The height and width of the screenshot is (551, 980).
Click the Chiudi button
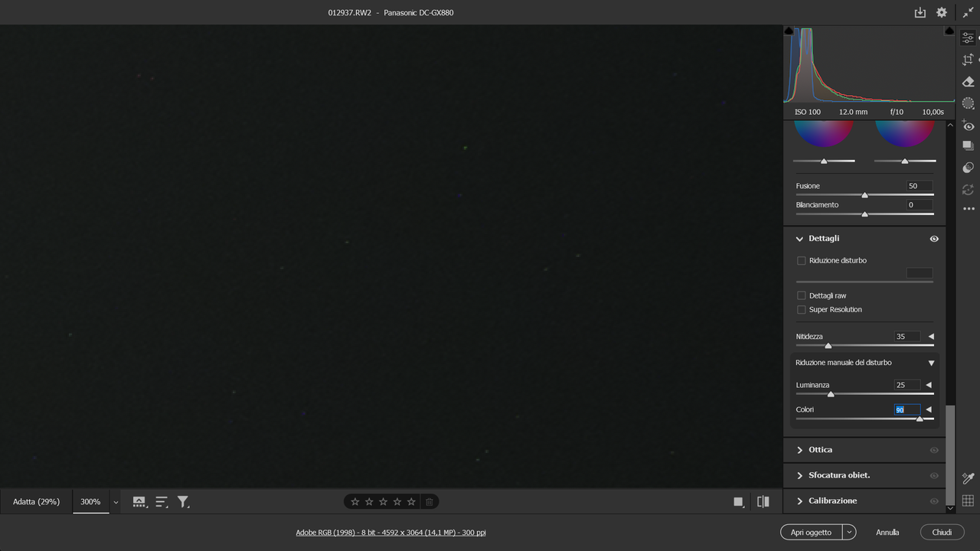pyautogui.click(x=942, y=532)
